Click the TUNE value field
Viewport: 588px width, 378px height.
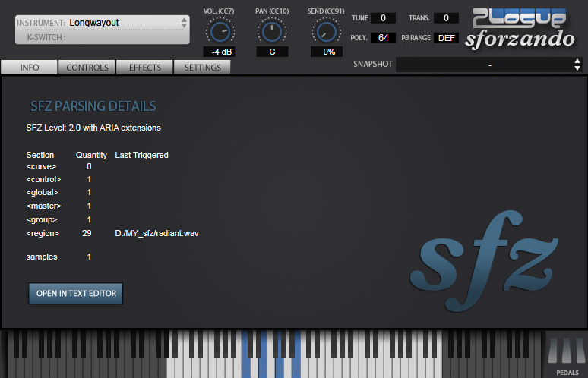[x=383, y=18]
